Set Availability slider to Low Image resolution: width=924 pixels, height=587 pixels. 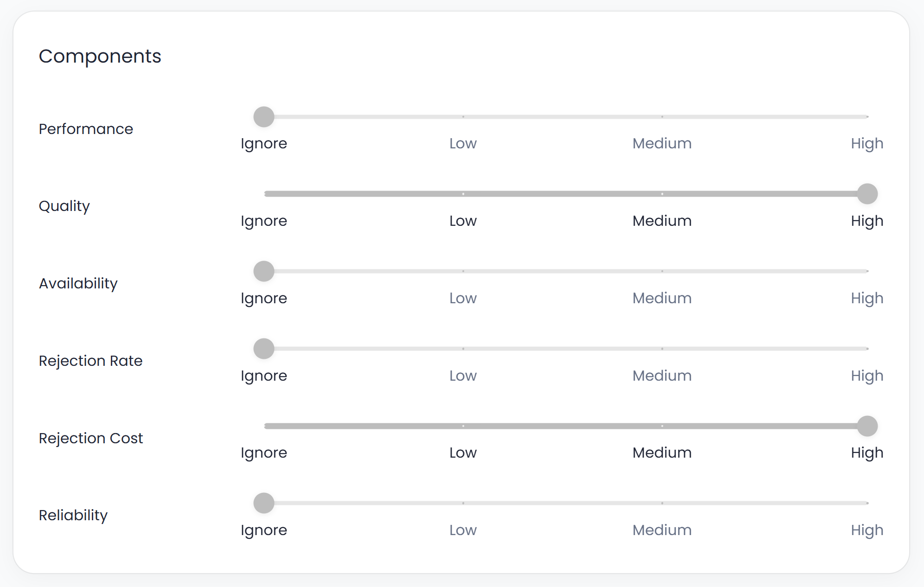[x=463, y=271]
